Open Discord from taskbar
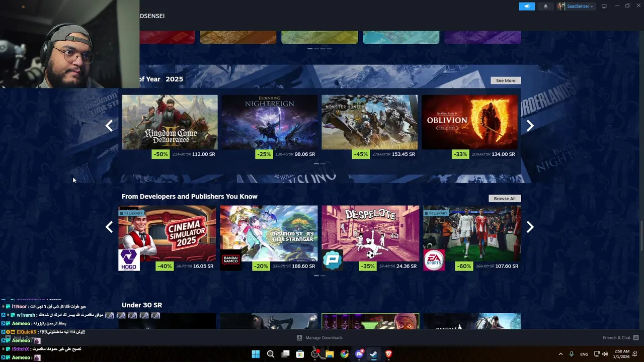This screenshot has width=644, height=362. (359, 354)
